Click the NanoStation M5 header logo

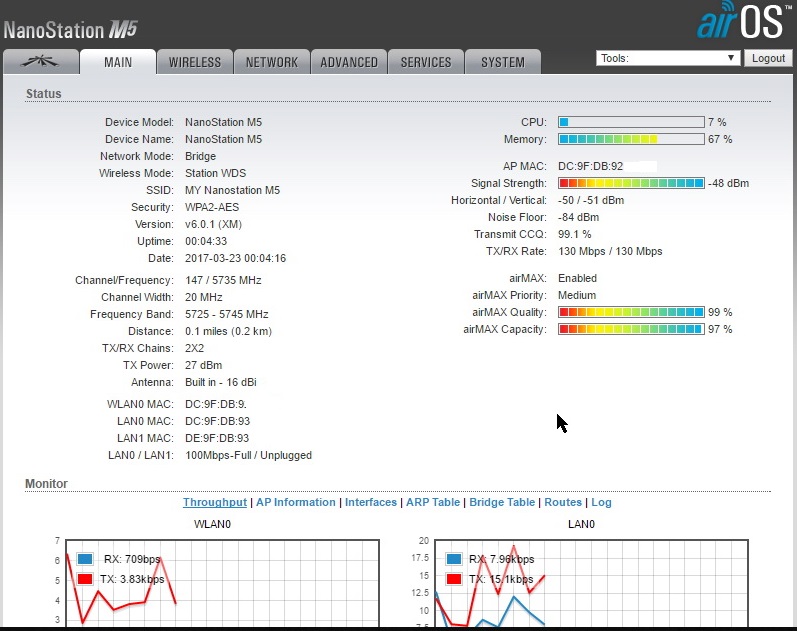71,30
